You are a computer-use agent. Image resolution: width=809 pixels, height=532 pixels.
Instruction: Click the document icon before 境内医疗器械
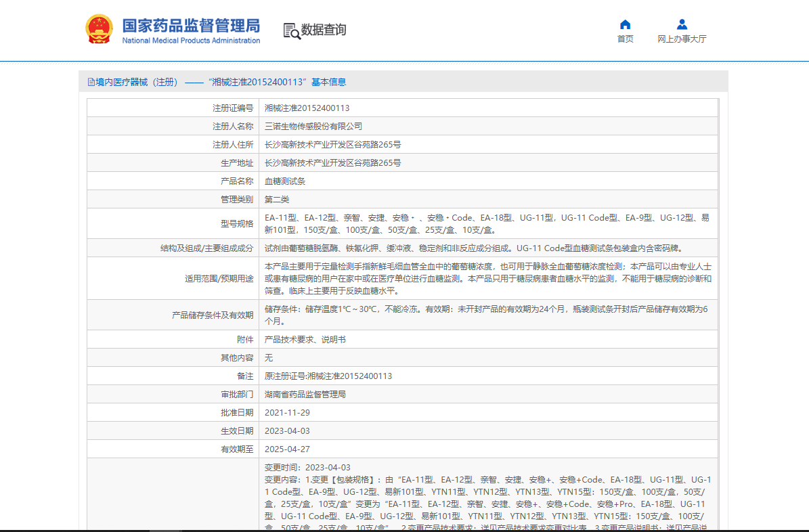tap(91, 82)
